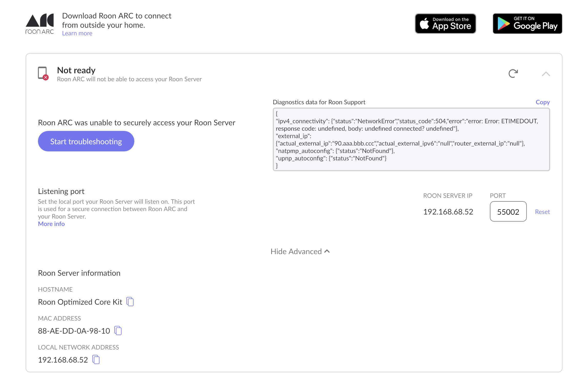Click inside the diagnostics data box
Viewport: 585px width, 392px height.
[411, 140]
